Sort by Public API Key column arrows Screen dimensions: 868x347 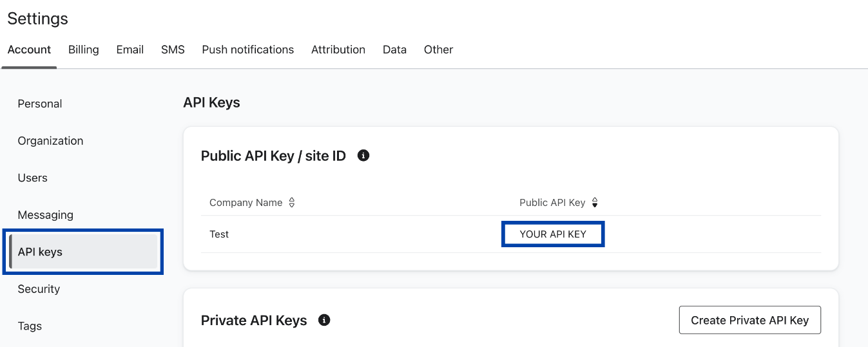pyautogui.click(x=594, y=202)
